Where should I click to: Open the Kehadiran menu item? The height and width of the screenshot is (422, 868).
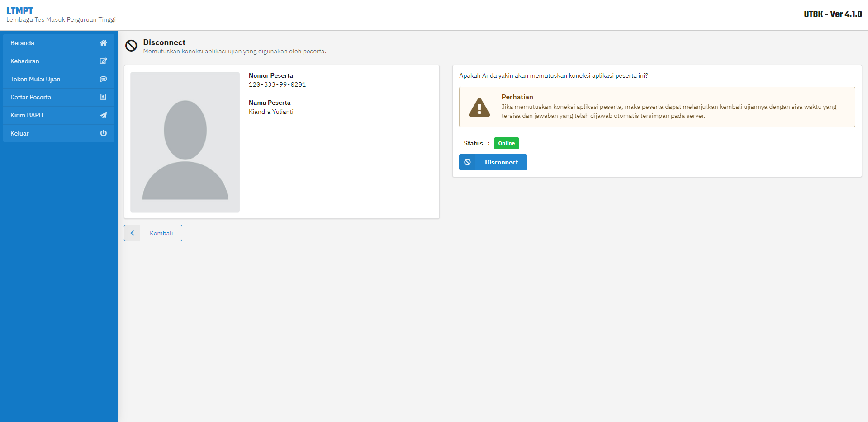pyautogui.click(x=59, y=61)
